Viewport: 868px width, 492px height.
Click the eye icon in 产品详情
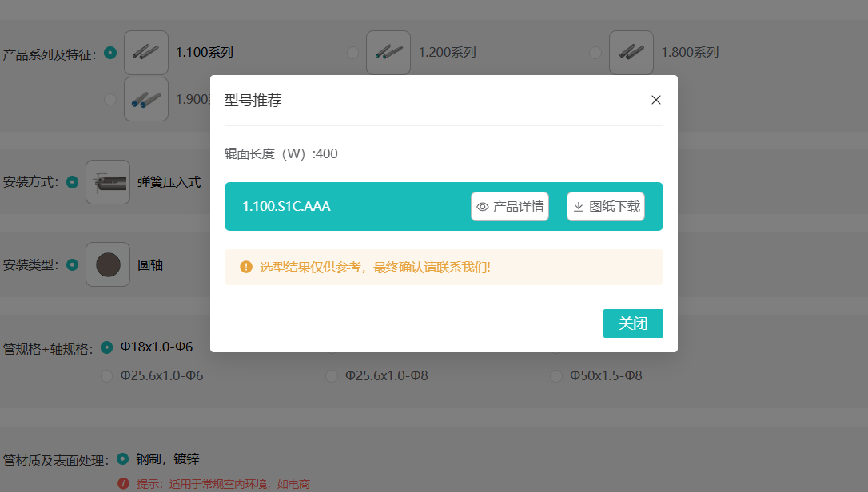tap(483, 207)
